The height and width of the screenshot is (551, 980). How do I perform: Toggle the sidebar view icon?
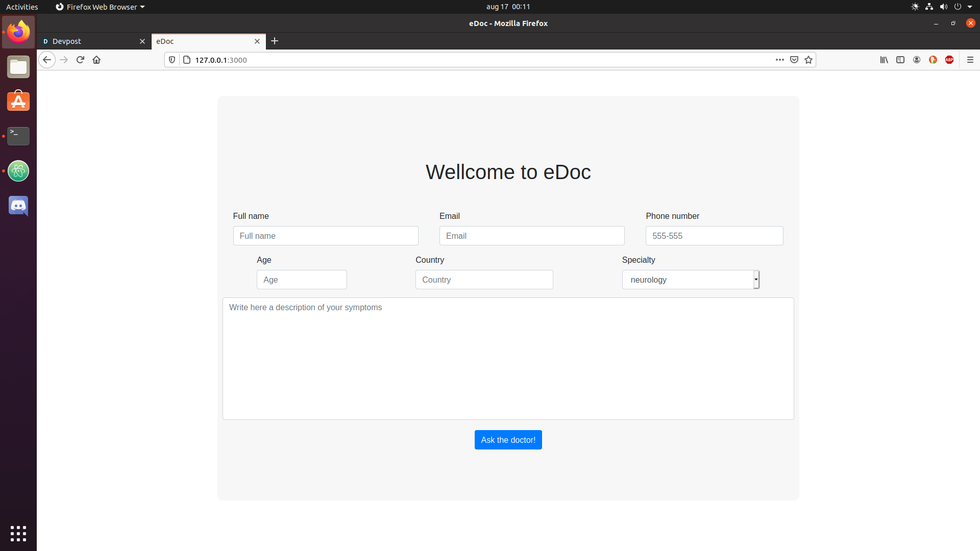pyautogui.click(x=900, y=60)
